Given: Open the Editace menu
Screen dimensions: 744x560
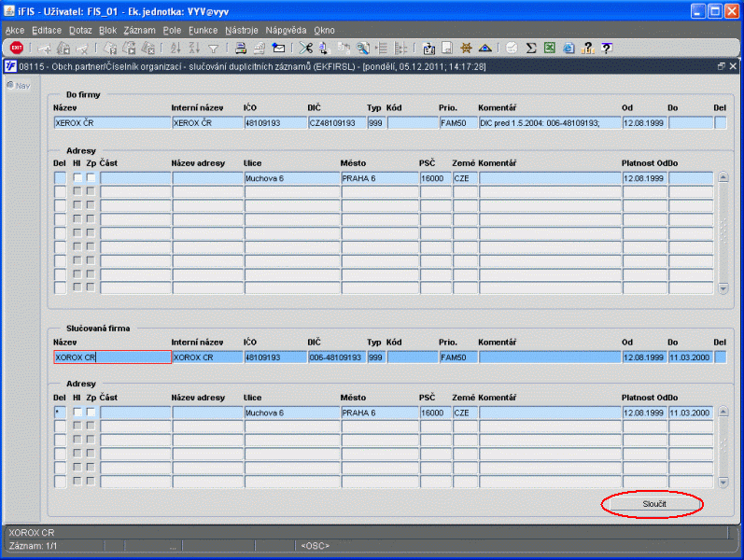Looking at the screenshot, I should [x=47, y=31].
